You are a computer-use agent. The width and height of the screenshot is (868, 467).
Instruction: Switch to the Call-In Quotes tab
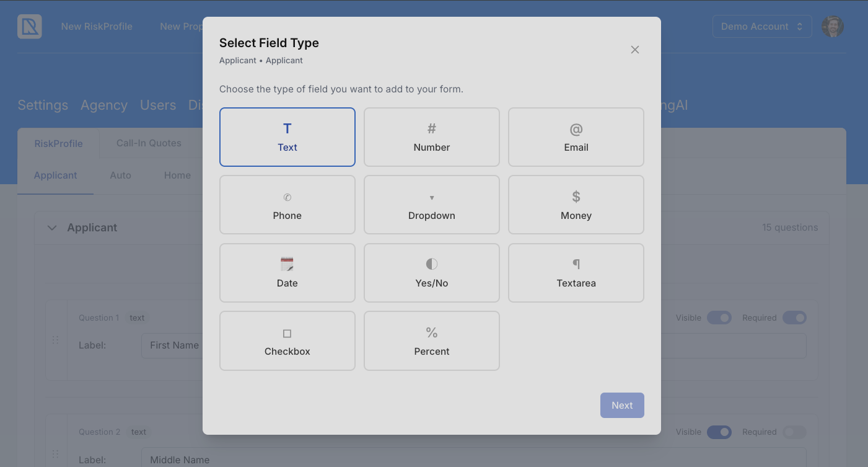click(149, 143)
